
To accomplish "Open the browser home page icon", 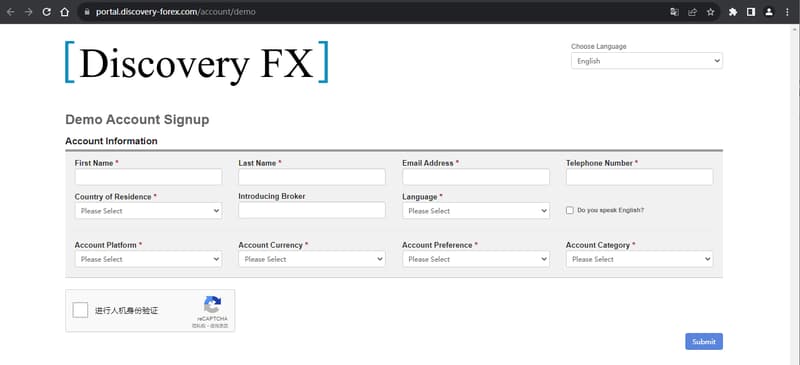I will pyautogui.click(x=64, y=12).
